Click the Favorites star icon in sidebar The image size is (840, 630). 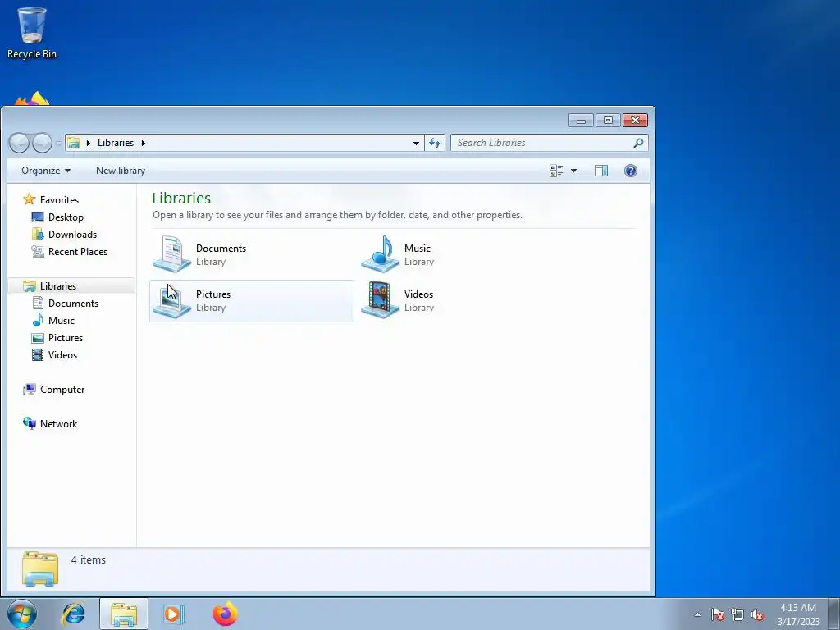click(29, 199)
